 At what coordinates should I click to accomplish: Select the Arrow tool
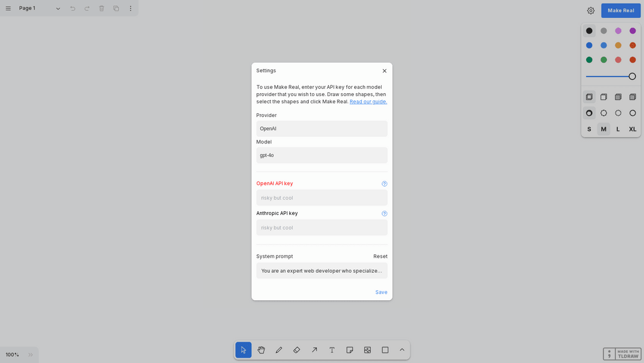[314, 350]
